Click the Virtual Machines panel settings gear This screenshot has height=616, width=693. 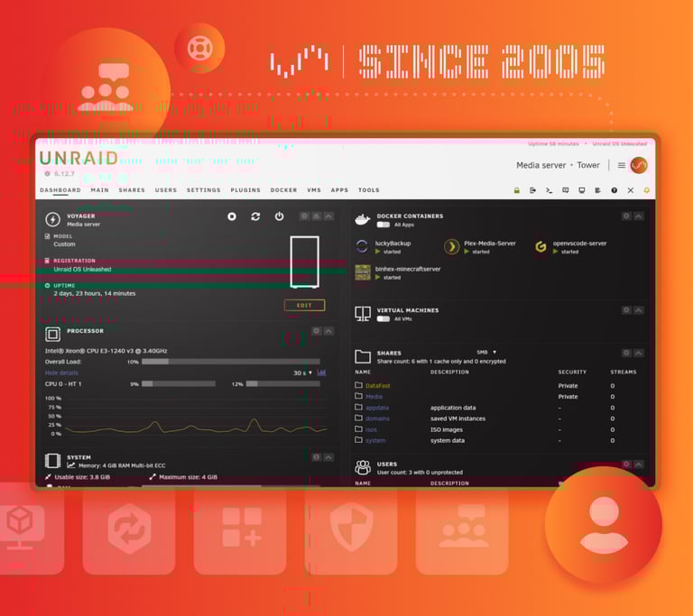(626, 310)
